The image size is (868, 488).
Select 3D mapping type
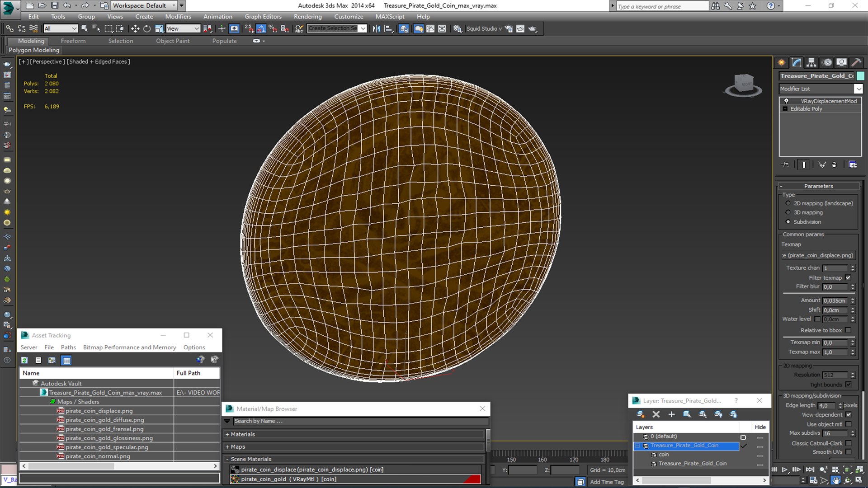[788, 212]
